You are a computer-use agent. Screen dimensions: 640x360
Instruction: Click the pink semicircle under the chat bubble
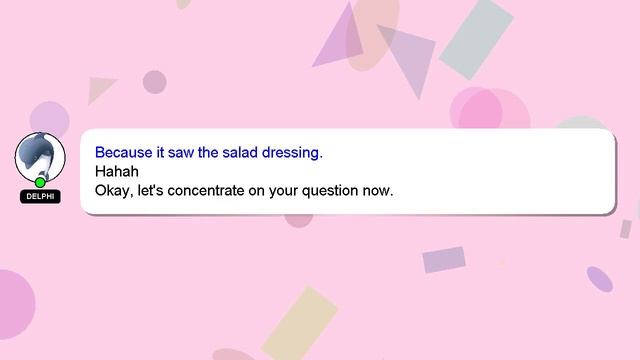(x=299, y=221)
